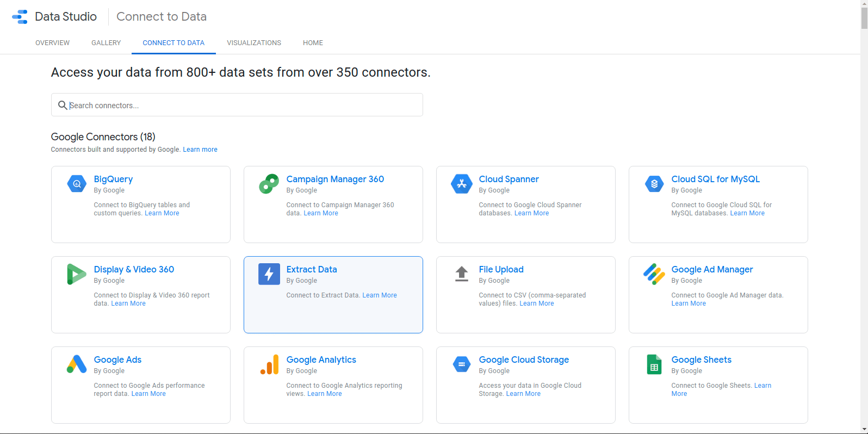Click the page vertical scrollbar down arrow
868x434 pixels.
864,430
